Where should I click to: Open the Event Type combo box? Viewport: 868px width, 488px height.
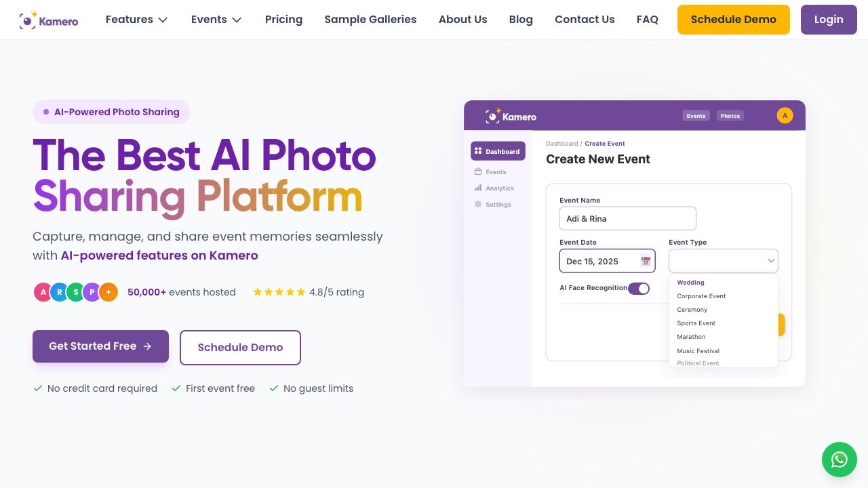pyautogui.click(x=724, y=261)
